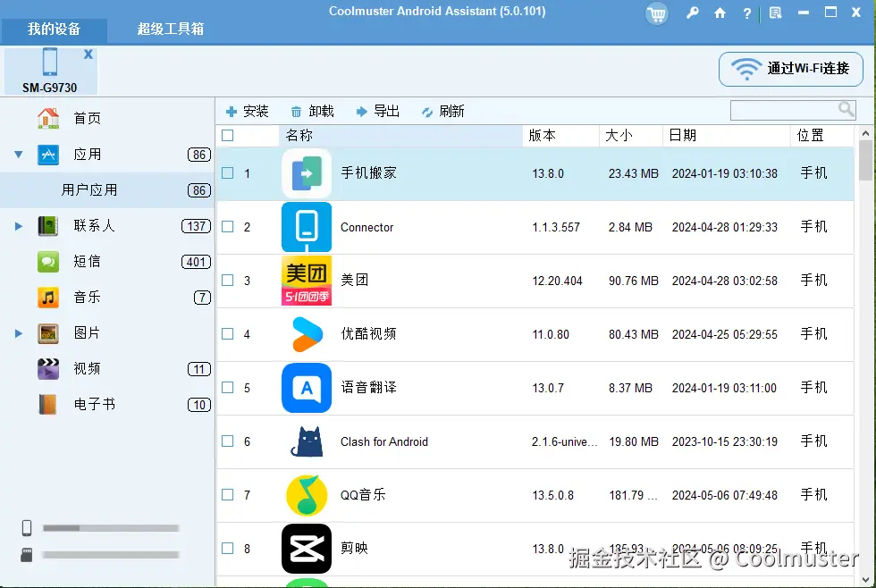This screenshot has height=588, width=876.
Task: Open 电子书 in the sidebar
Action: (x=107, y=404)
